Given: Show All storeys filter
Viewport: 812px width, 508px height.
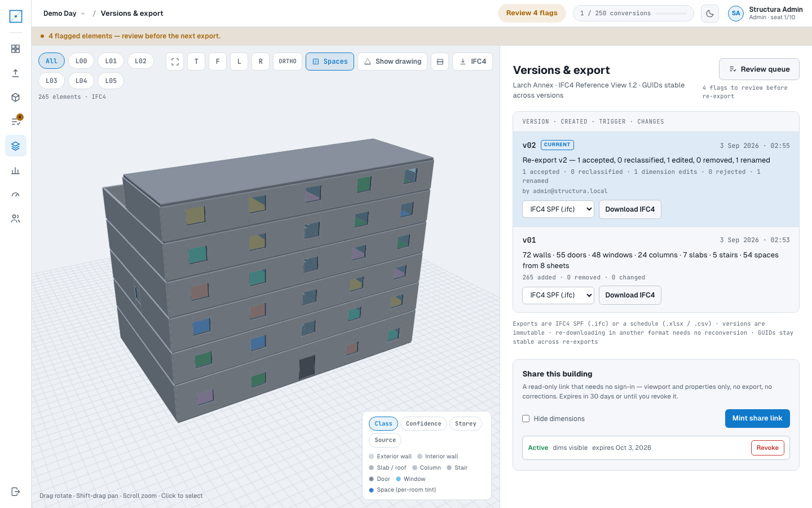Looking at the screenshot, I should click(x=51, y=61).
